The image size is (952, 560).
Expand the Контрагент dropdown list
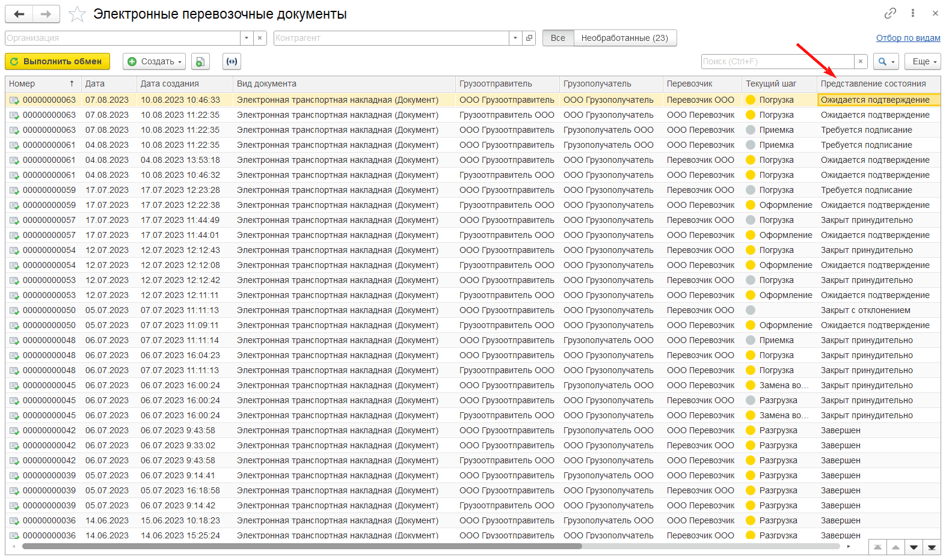pyautogui.click(x=515, y=38)
